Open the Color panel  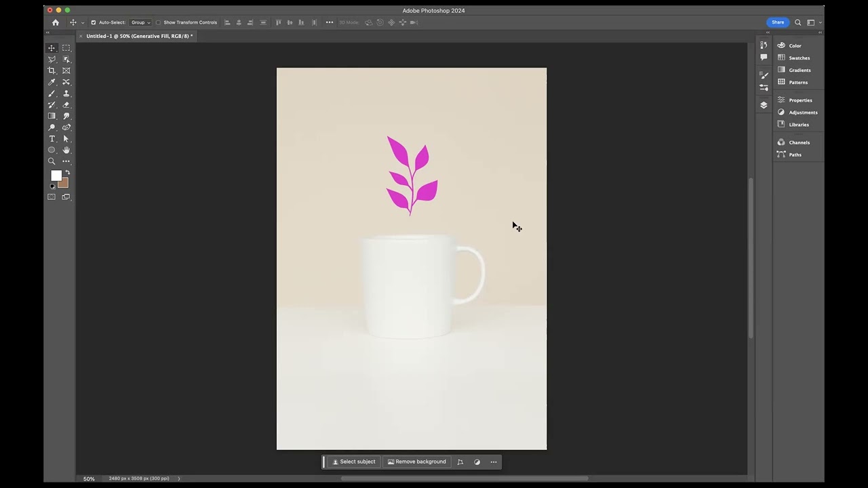click(x=796, y=45)
